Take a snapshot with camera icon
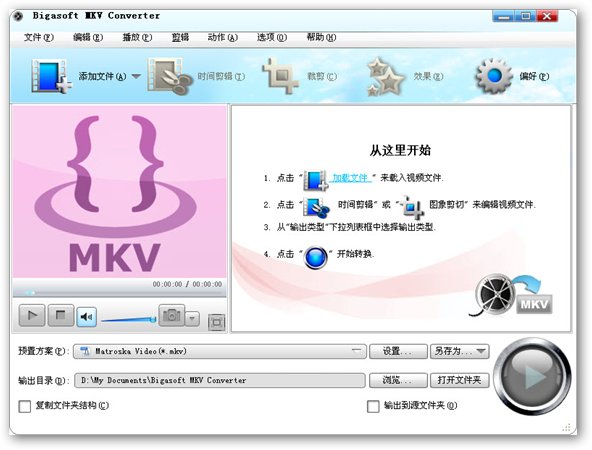The image size is (592, 450). click(172, 315)
